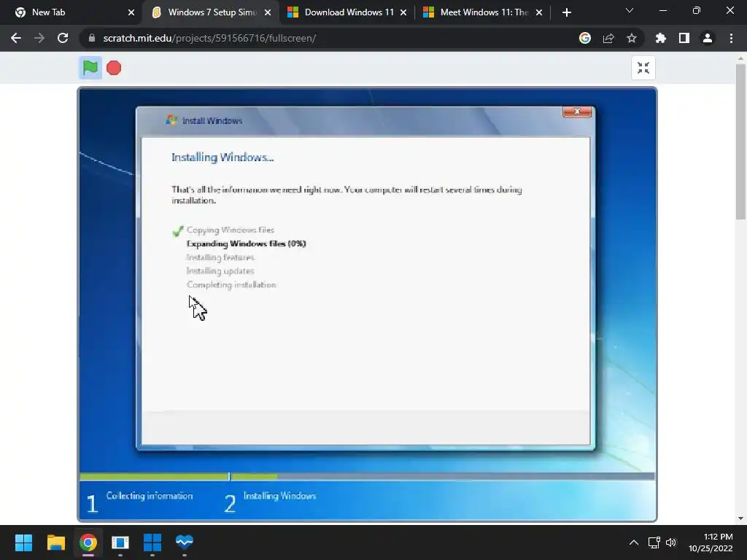Open the clock and date 1:12 PM
This screenshot has height=560, width=747.
[711, 542]
